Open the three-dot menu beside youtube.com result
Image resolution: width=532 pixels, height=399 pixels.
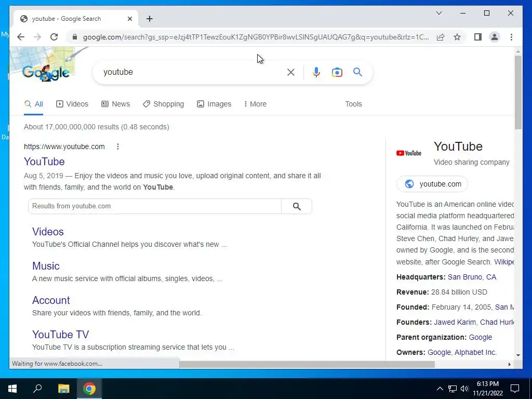click(118, 147)
